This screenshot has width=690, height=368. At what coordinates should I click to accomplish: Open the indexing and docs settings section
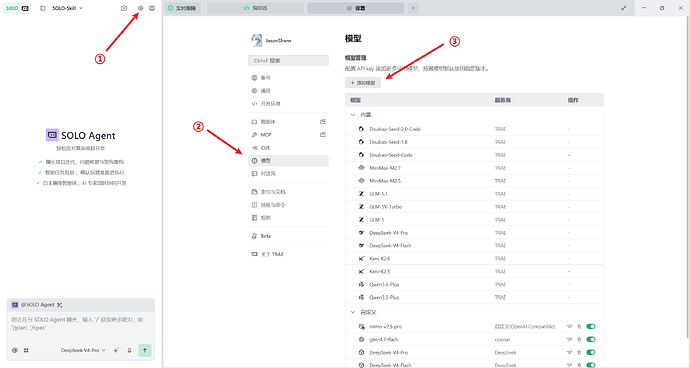(x=288, y=192)
